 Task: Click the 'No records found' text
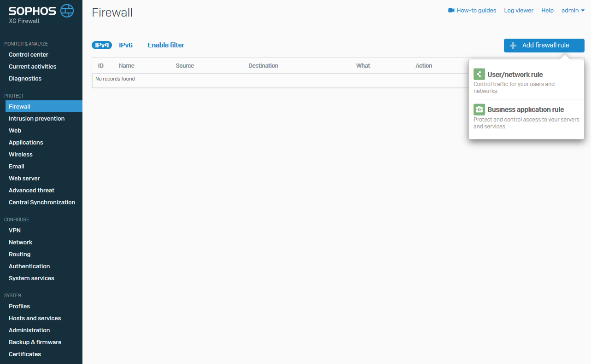click(x=115, y=79)
